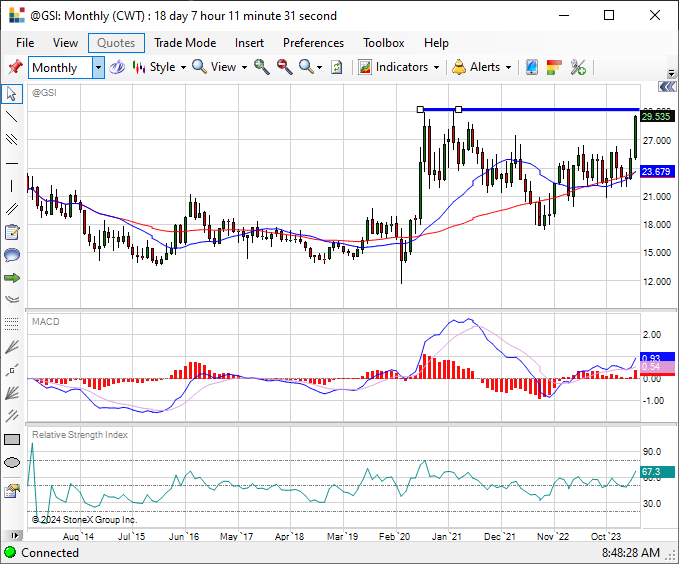Expand the zoom magnifier dropdown arrow
The image size is (679, 564).
pyautogui.click(x=320, y=68)
